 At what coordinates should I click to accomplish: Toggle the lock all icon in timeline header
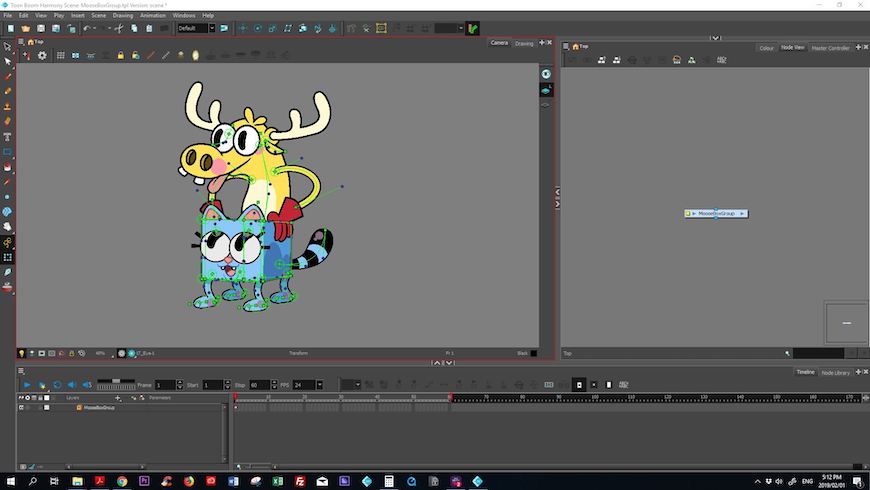click(40, 398)
